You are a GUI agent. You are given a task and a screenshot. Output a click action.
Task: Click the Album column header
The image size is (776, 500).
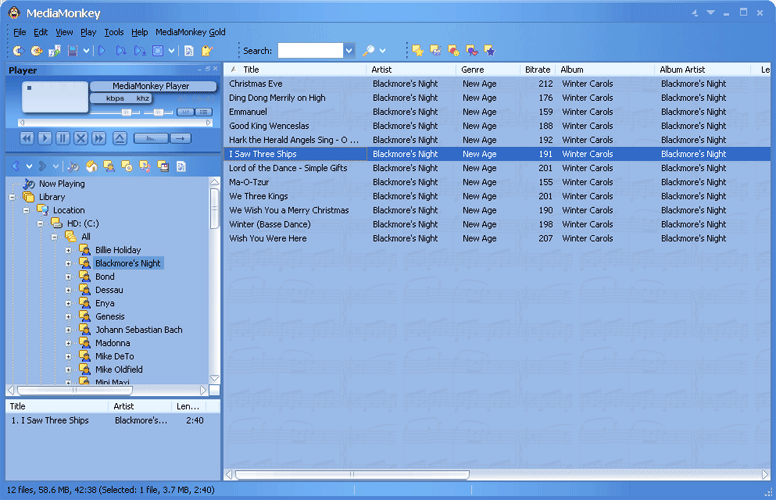pyautogui.click(x=604, y=70)
